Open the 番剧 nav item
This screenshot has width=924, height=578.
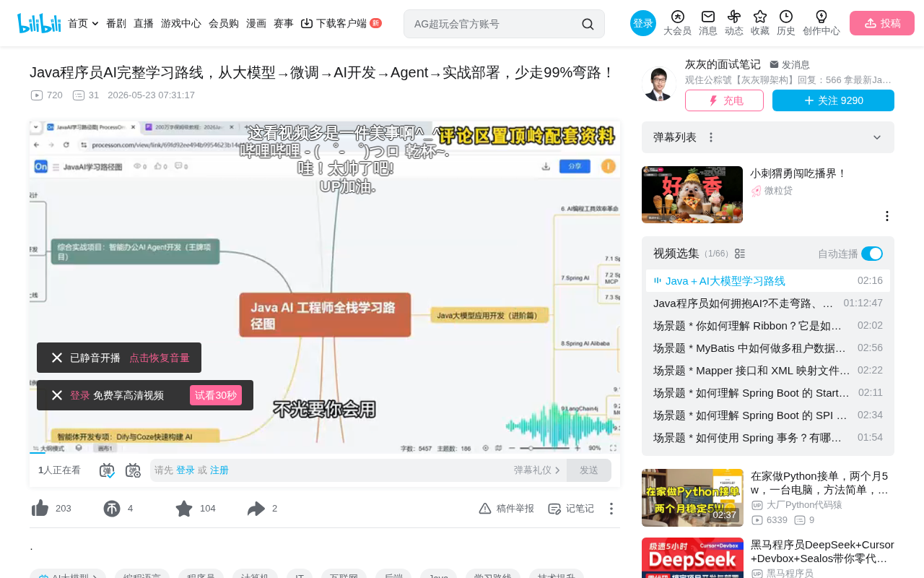(116, 23)
